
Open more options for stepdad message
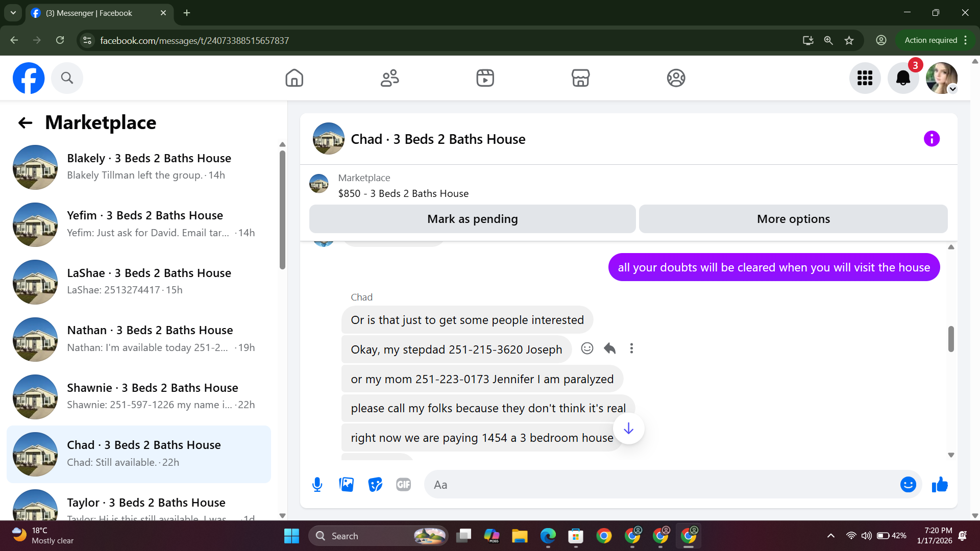[x=631, y=348]
